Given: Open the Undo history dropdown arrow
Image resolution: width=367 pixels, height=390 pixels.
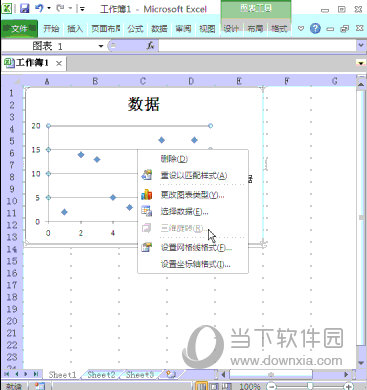Looking at the screenshot, I should point(49,8).
